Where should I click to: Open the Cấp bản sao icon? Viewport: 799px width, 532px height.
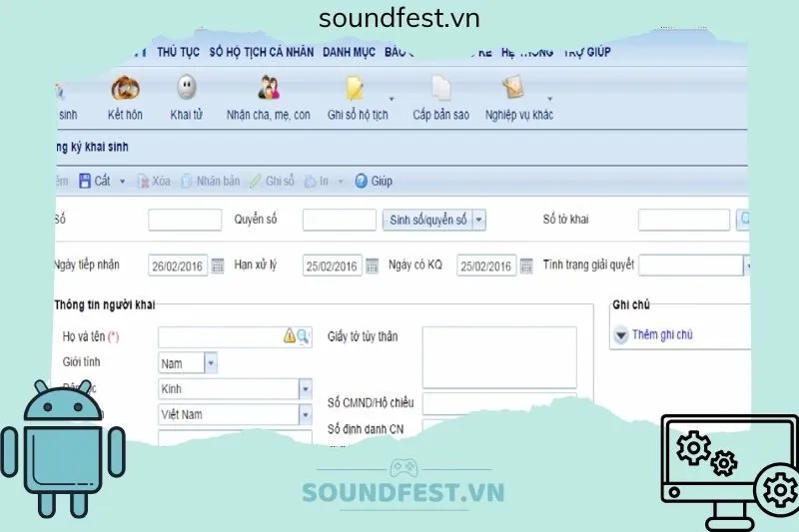(x=440, y=91)
